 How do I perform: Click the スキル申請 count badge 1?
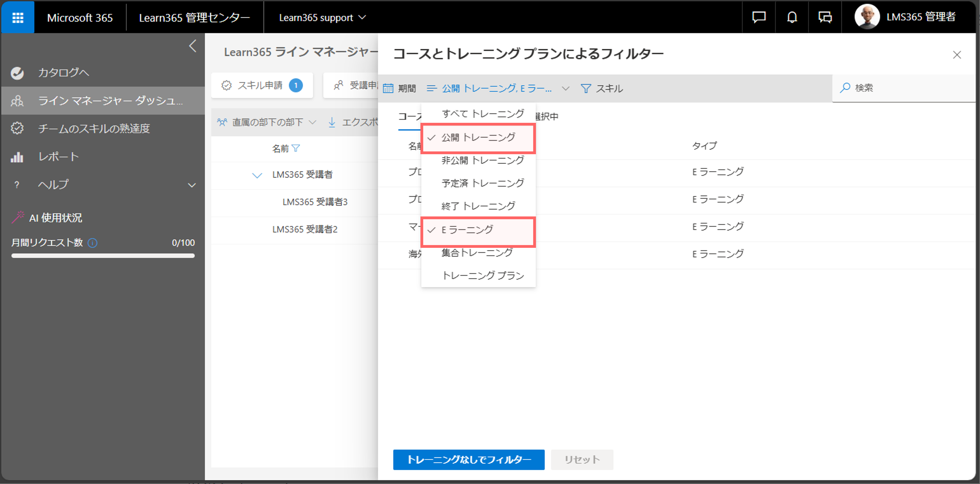pos(295,85)
